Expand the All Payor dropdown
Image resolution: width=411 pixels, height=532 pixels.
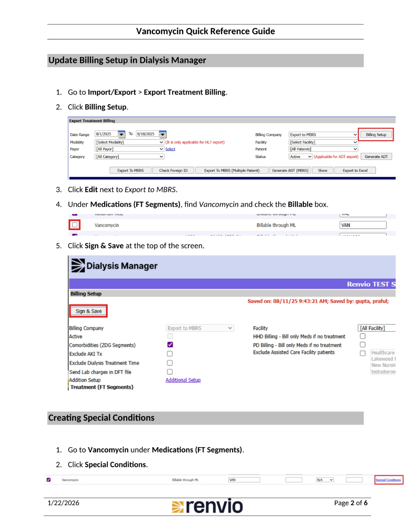(x=130, y=149)
